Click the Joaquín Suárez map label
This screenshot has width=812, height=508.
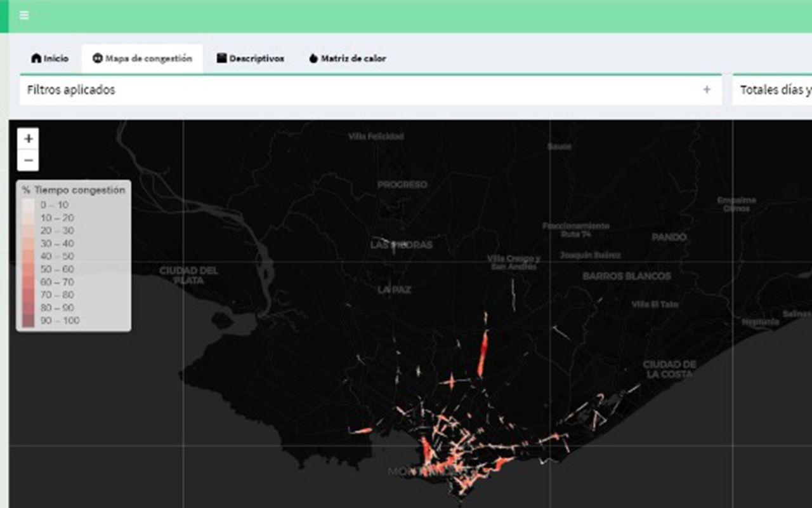click(590, 255)
